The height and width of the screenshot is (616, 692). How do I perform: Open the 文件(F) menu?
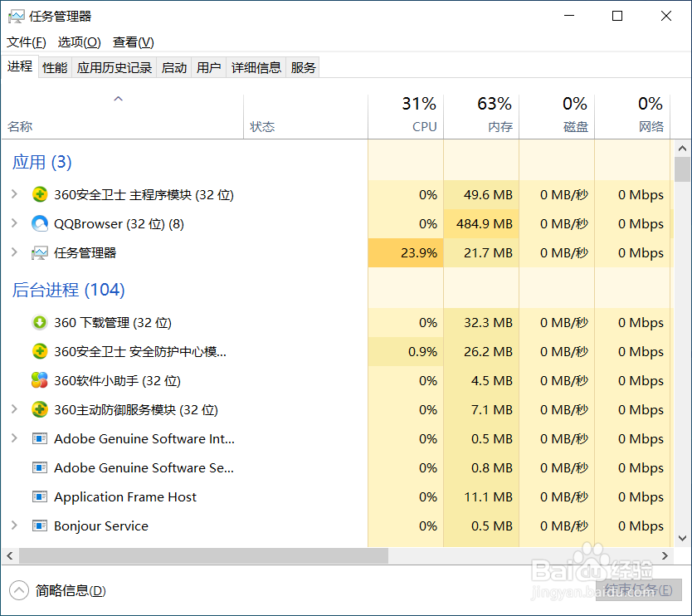(x=26, y=42)
